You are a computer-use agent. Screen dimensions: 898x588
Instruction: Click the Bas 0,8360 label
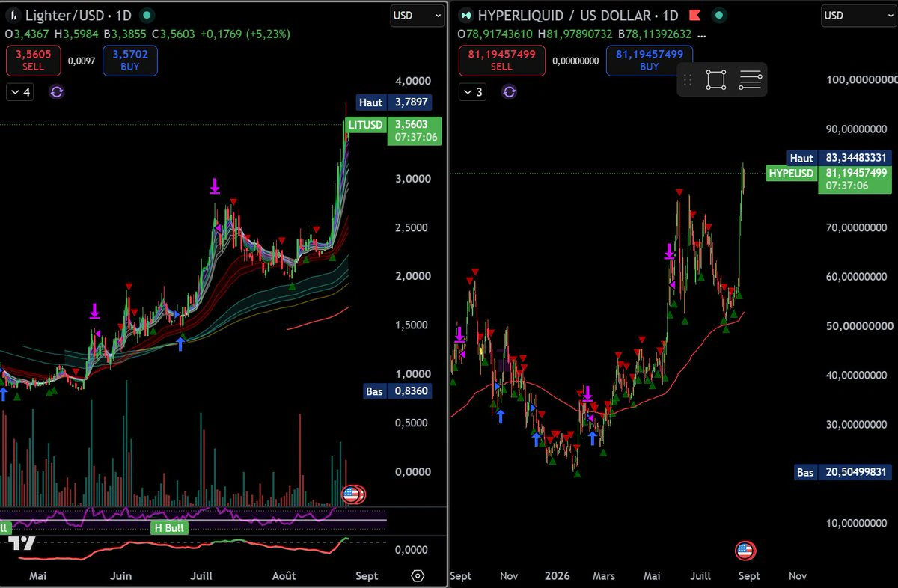(x=397, y=391)
